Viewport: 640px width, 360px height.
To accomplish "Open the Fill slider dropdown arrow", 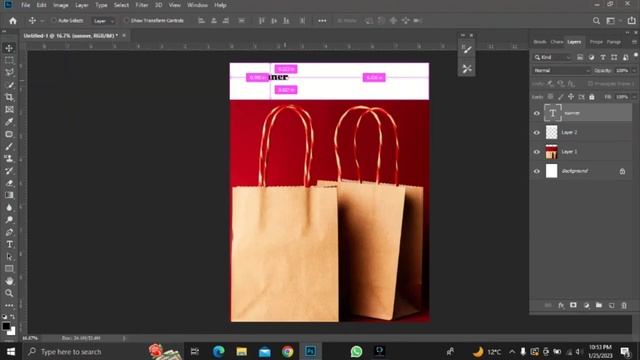I will point(634,97).
